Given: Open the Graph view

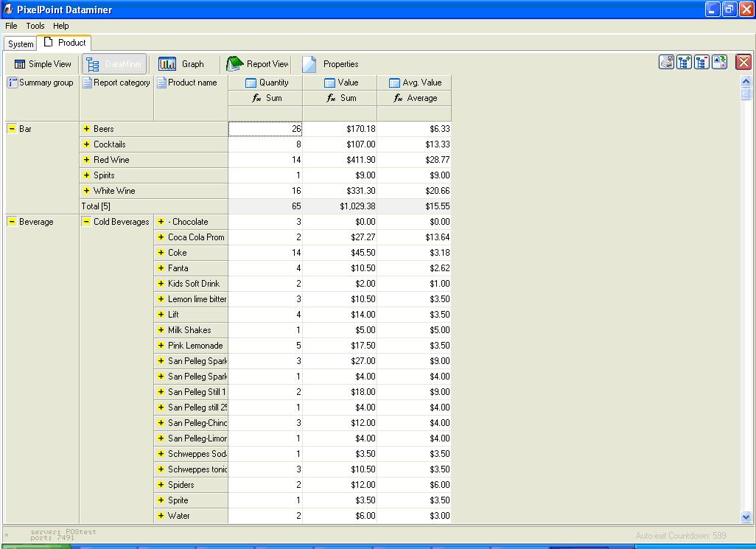Looking at the screenshot, I should (x=181, y=64).
